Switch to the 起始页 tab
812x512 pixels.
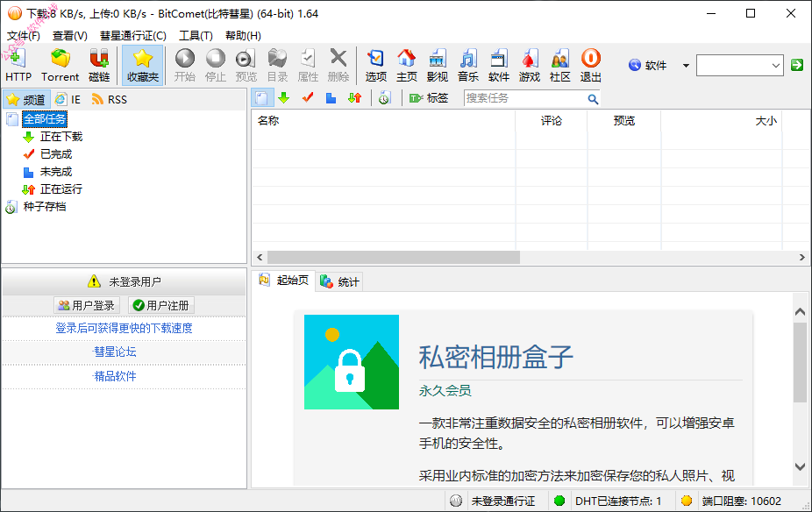tap(284, 281)
